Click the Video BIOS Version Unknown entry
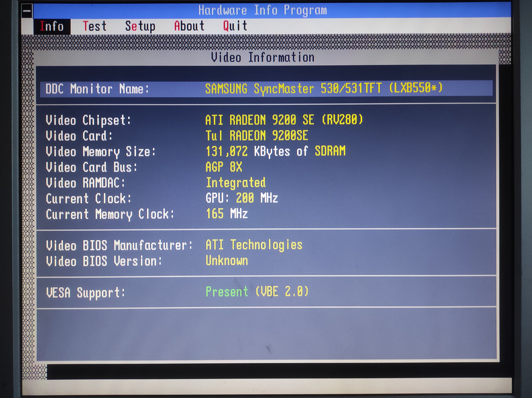This screenshot has height=398, width=532. (226, 261)
